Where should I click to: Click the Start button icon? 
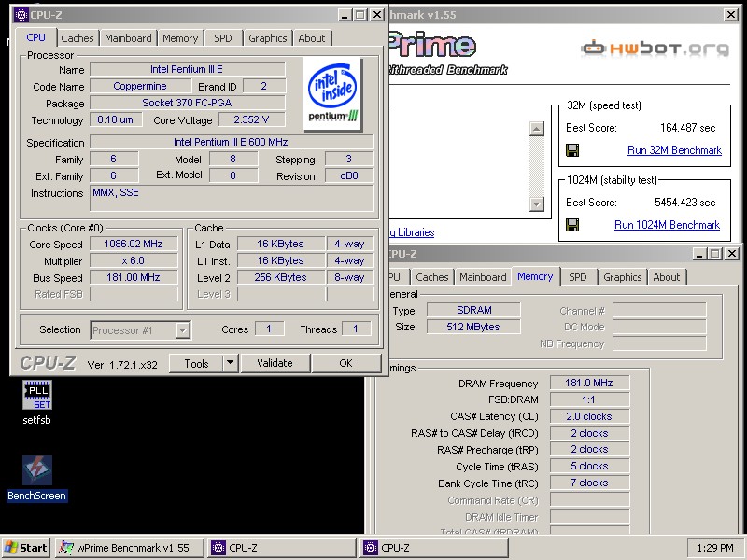(x=11, y=548)
